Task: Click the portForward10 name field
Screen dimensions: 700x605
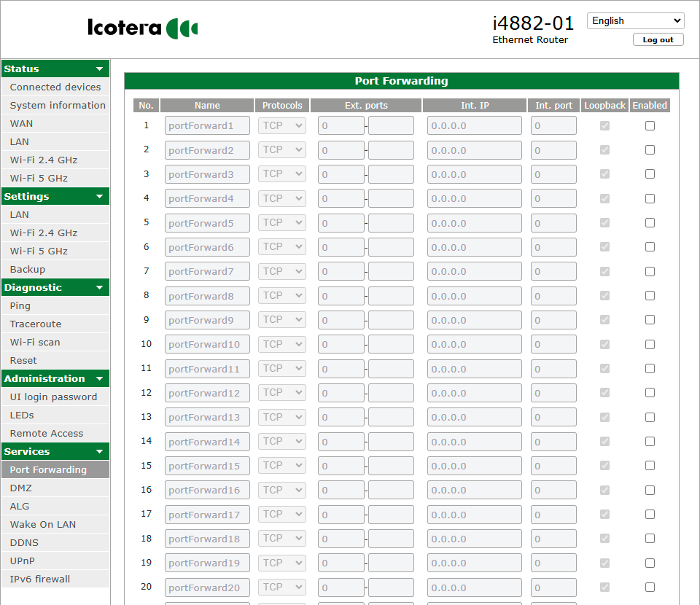Action: tap(207, 345)
